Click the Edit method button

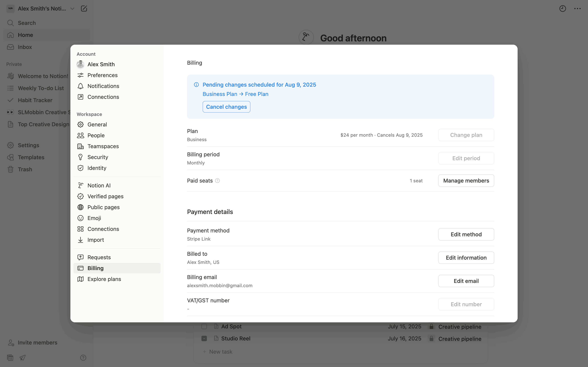tap(466, 234)
